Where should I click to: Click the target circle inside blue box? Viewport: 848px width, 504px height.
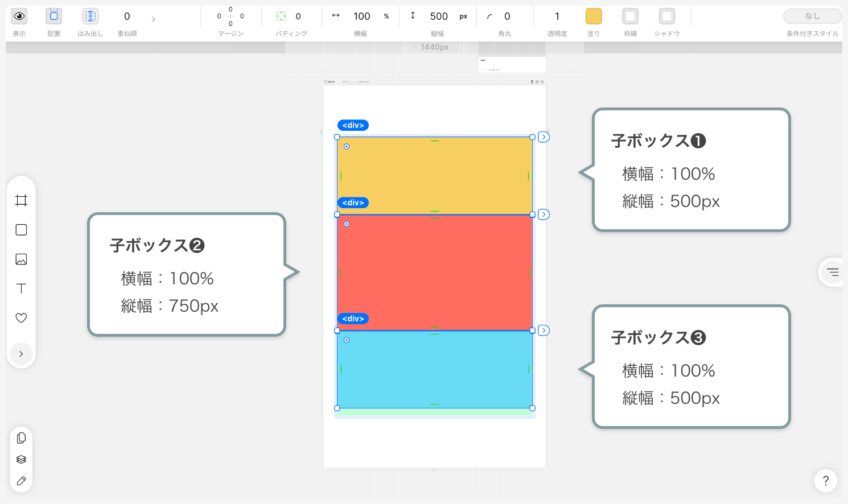coord(347,340)
